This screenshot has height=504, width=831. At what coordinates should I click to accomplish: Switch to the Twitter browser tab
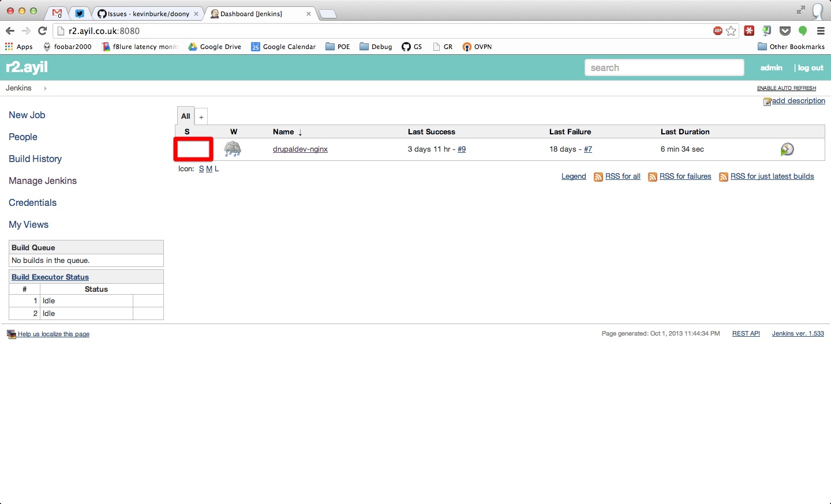[x=80, y=13]
